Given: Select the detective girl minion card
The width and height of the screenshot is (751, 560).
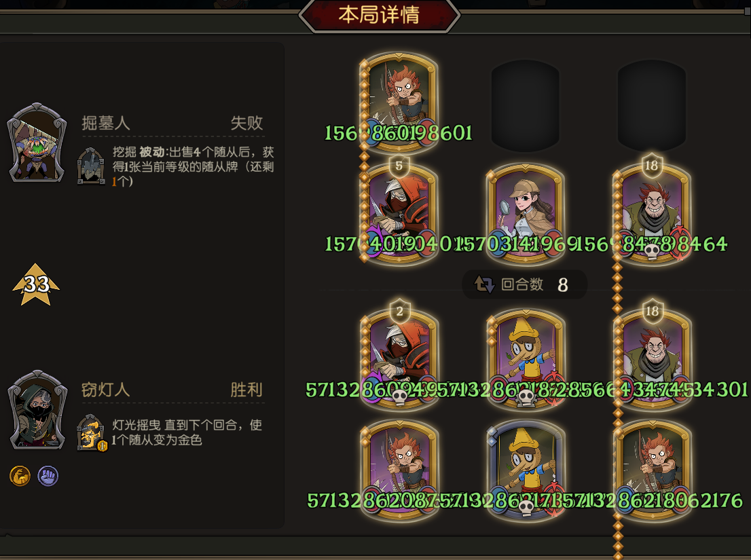Looking at the screenshot, I should [x=526, y=214].
